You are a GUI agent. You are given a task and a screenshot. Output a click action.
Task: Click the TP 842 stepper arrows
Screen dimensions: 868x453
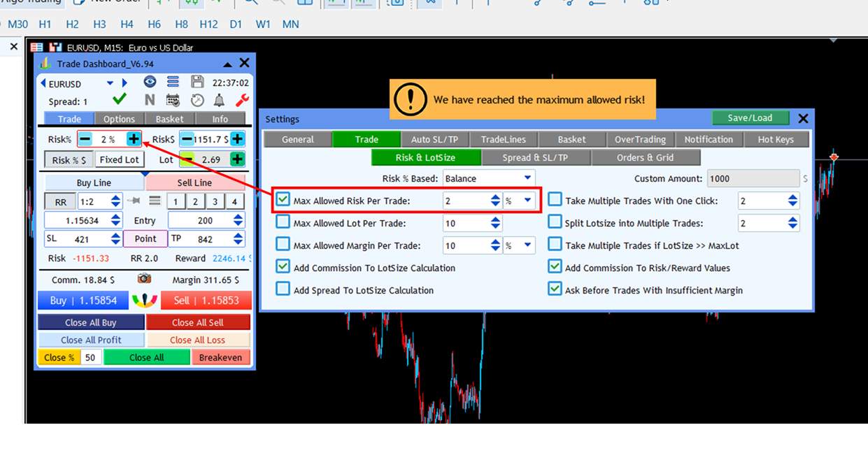(x=239, y=238)
